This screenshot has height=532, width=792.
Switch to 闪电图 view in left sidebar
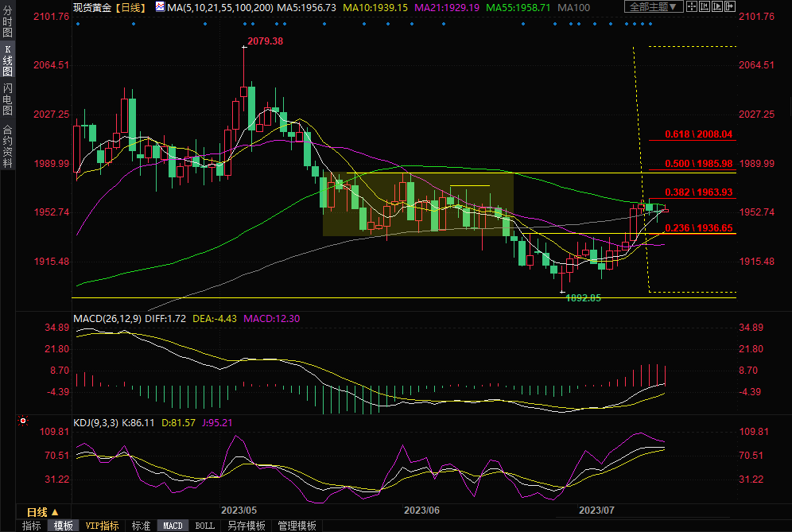tap(7, 99)
